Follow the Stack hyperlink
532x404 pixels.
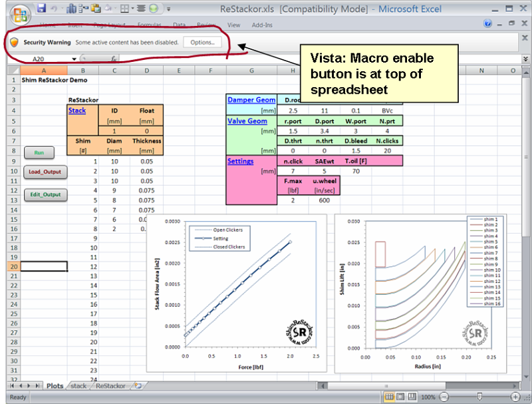tap(77, 110)
